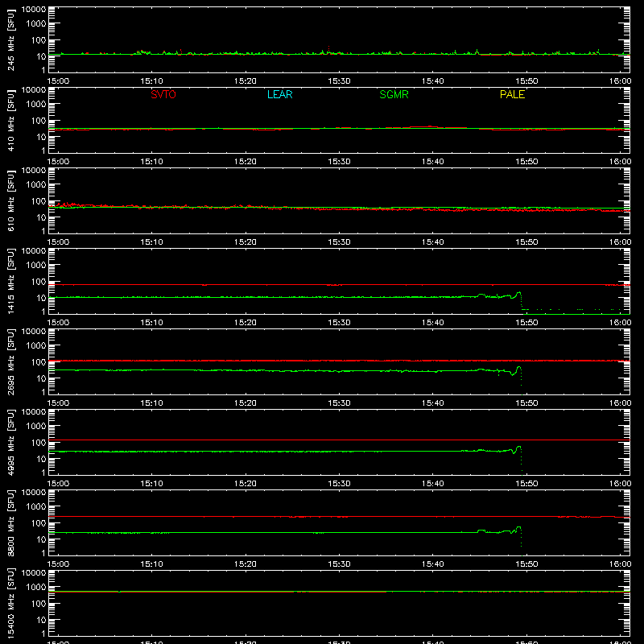Click the yellow PALE station label

pos(512,94)
